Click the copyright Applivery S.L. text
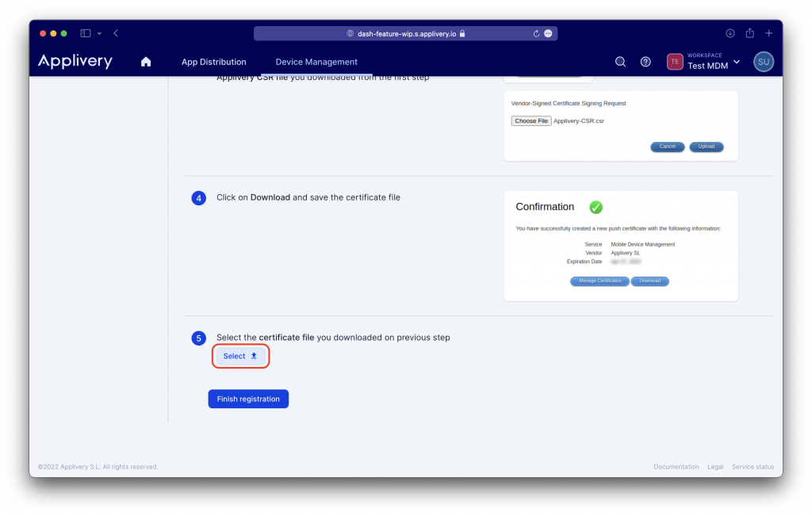This screenshot has height=516, width=812. point(98,467)
